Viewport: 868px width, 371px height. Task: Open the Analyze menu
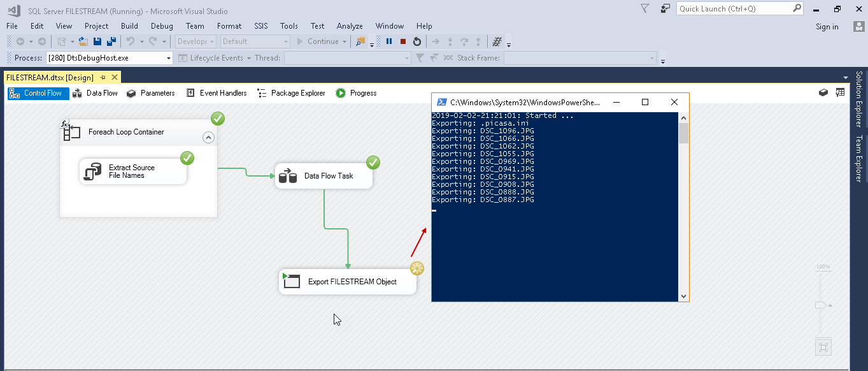350,26
